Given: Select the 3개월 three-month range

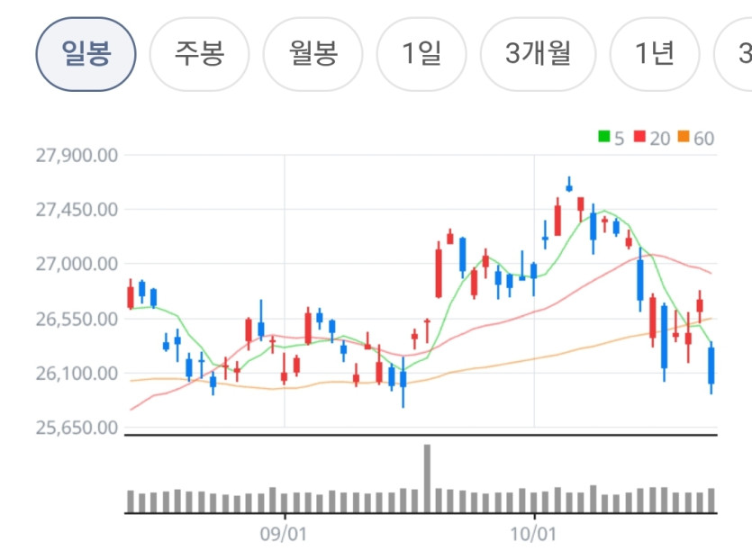Looking at the screenshot, I should pos(538,54).
